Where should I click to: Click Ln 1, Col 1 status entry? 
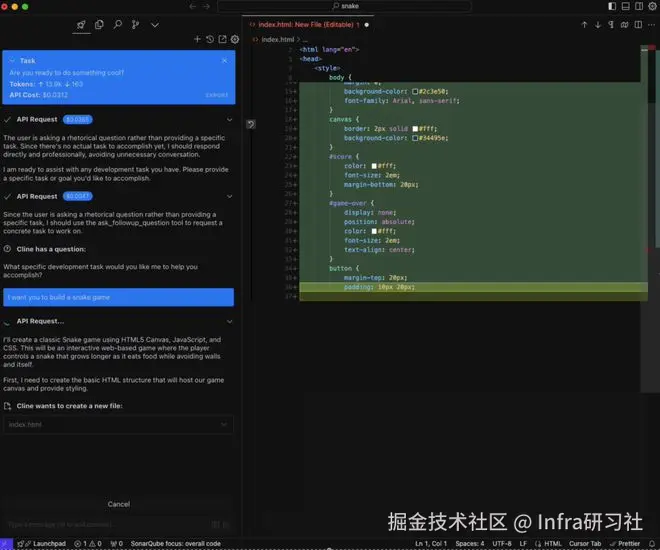tap(431, 544)
